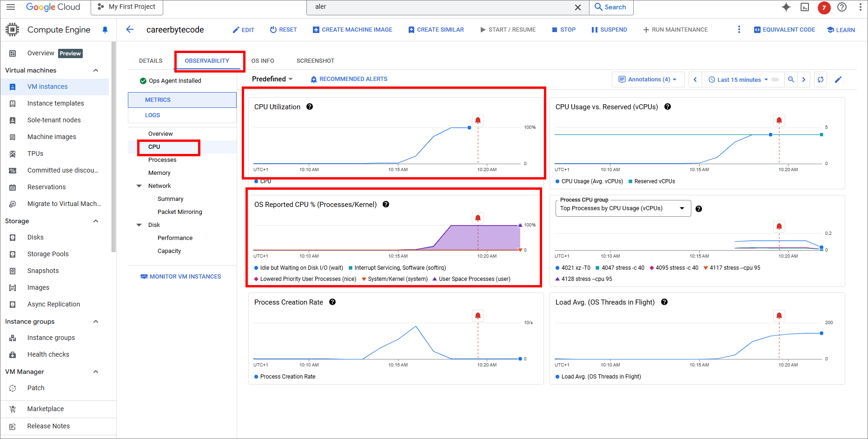Click the chart auto-refresh icon

point(821,80)
